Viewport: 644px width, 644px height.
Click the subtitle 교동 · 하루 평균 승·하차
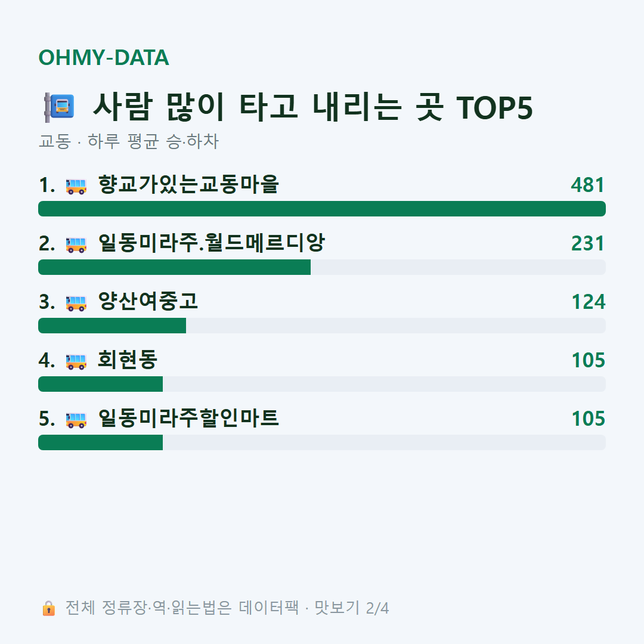tap(129, 141)
